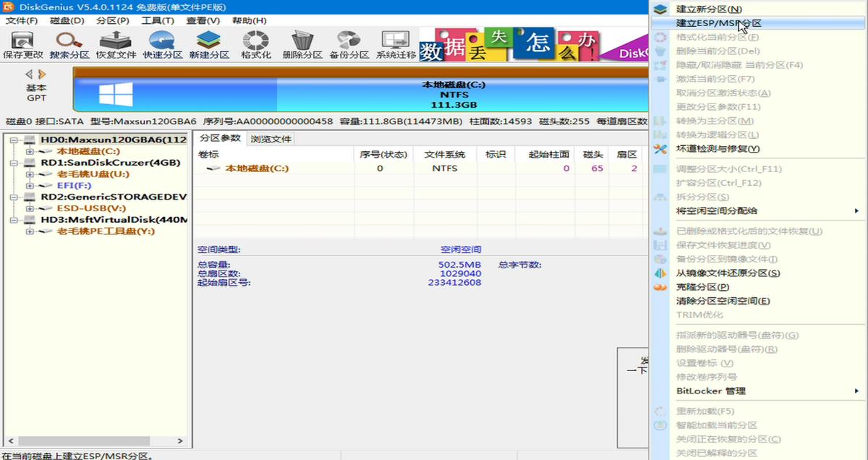The width and height of the screenshot is (868, 460).
Task: Select the 搜索分区 partition search tool
Action: point(69,42)
